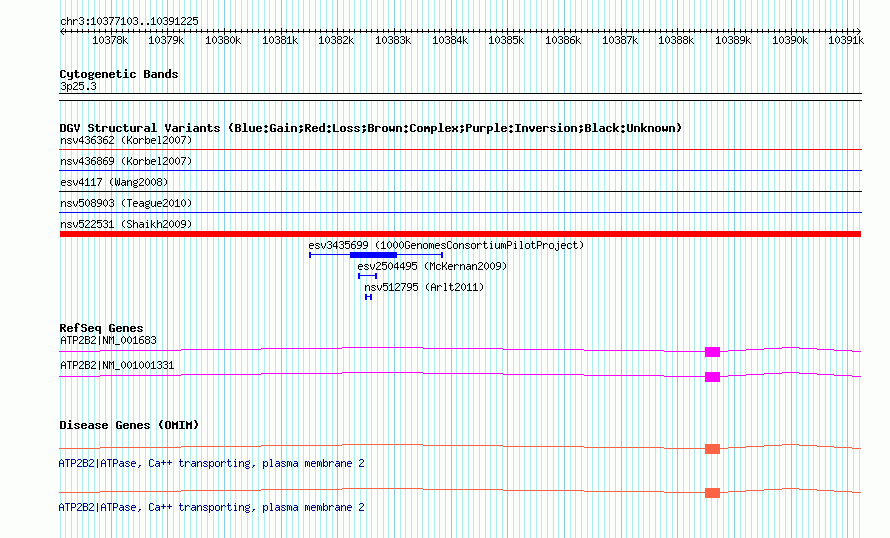Open the second ATP2B2 ATPase OMIM link
Screen dimensions: 890x538
point(211,507)
